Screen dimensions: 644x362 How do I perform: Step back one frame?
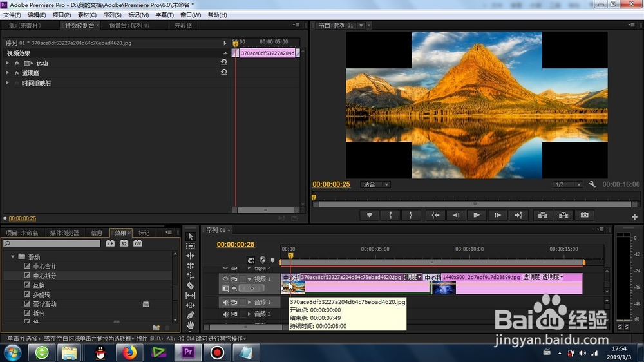456,215
